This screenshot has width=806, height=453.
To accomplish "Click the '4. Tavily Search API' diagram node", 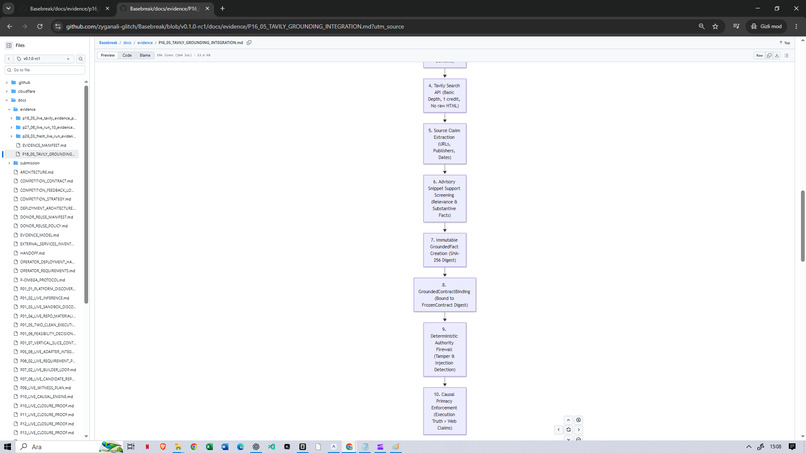I will pos(445,96).
